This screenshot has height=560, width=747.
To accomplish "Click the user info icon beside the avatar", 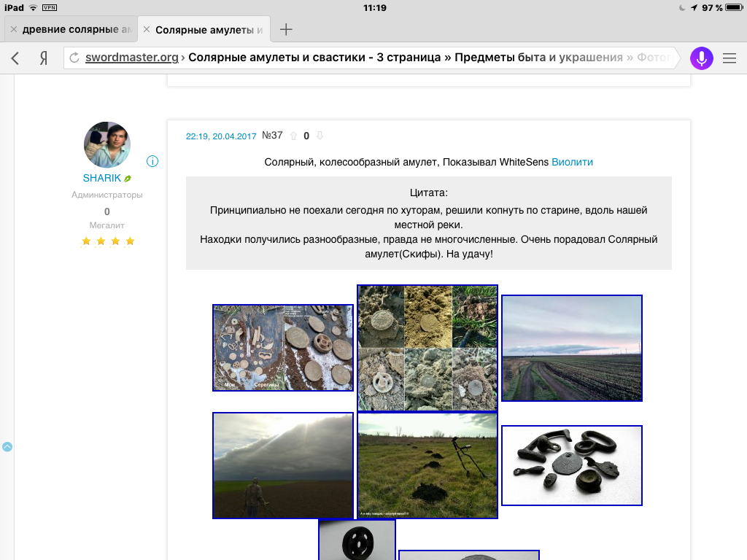I will point(152,160).
